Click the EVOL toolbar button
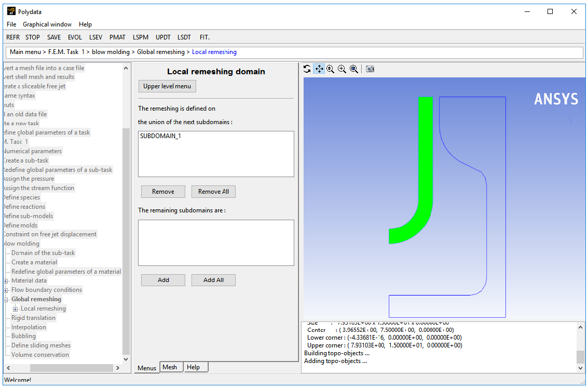Viewport: 588px width, 389px height. 75,37
